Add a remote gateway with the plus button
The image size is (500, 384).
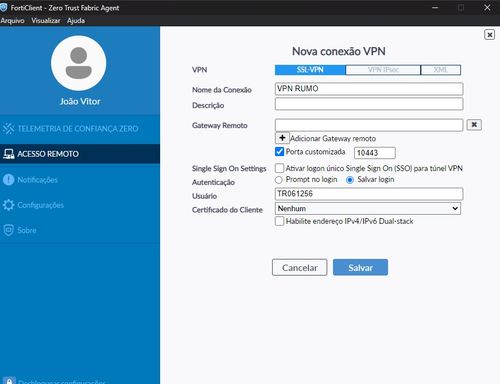coord(282,138)
